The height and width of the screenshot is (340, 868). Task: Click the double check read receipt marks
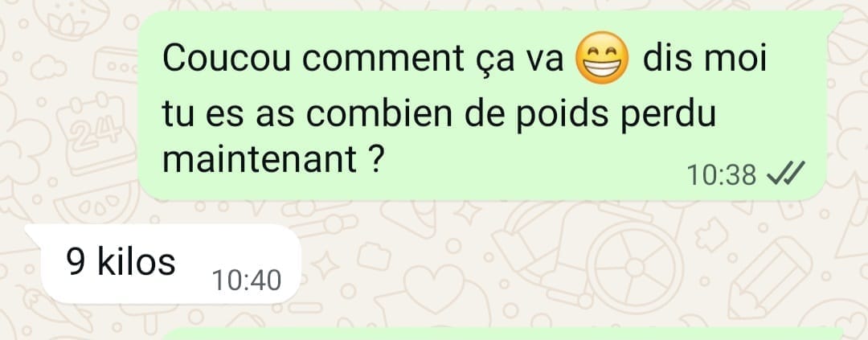tap(786, 176)
